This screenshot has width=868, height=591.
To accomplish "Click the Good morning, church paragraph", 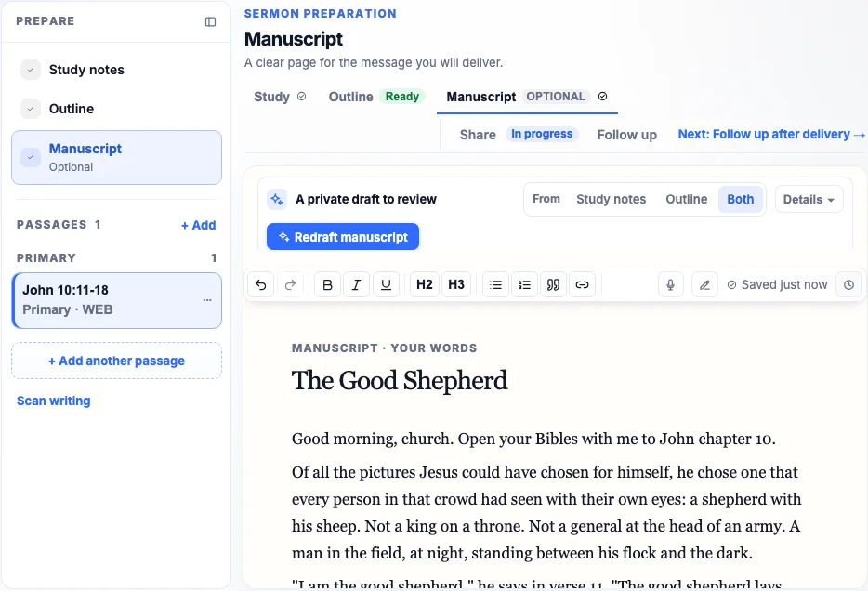I will 533,439.
